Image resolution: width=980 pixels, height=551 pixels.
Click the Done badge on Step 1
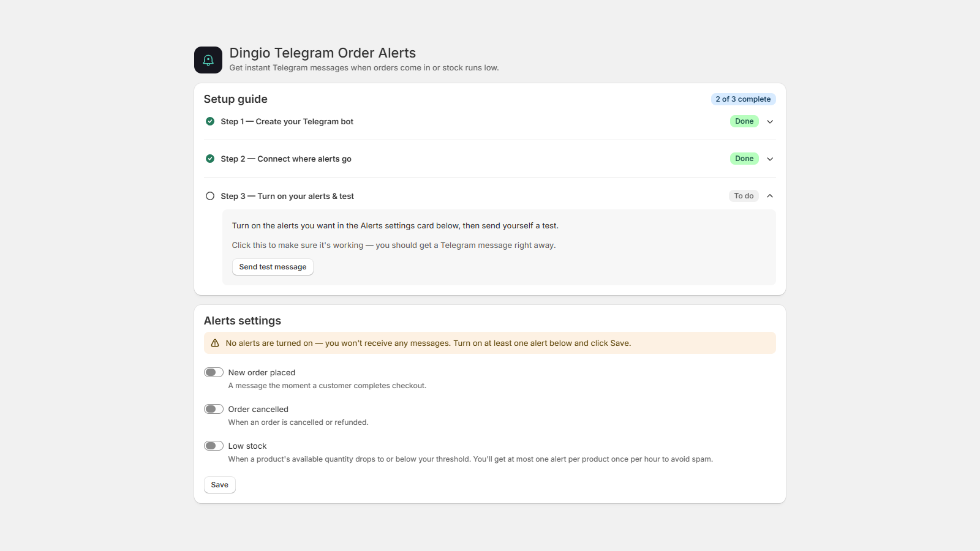744,121
